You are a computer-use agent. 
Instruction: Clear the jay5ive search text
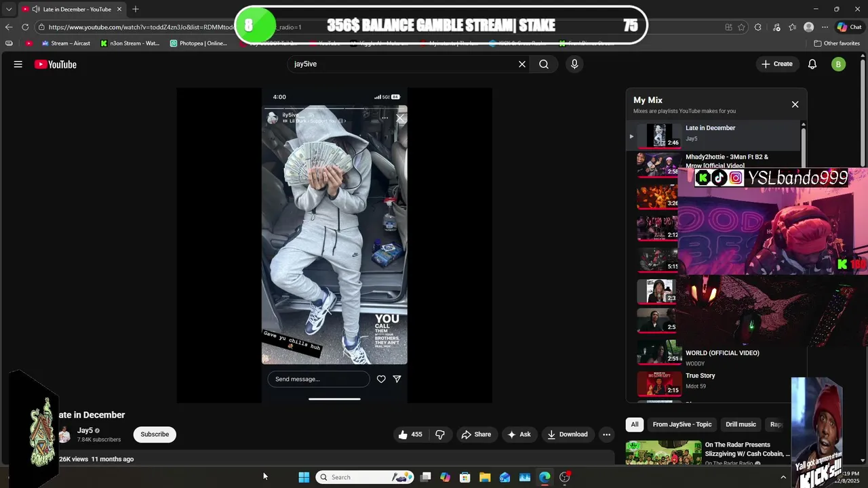[x=522, y=64]
